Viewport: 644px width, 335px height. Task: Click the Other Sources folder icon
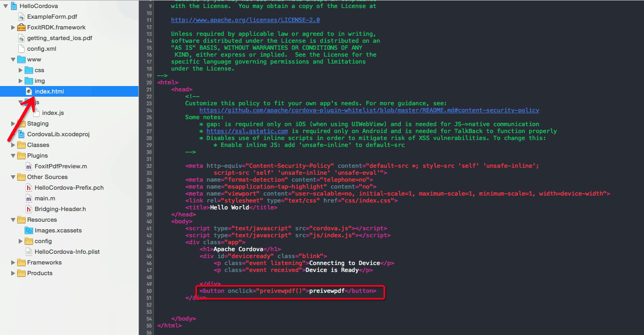coord(21,177)
